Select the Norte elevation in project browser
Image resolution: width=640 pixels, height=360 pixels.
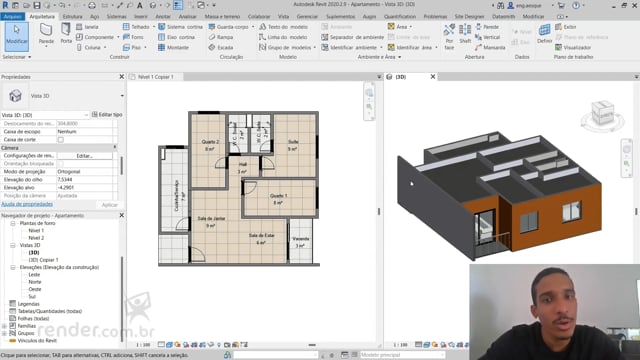coord(35,282)
